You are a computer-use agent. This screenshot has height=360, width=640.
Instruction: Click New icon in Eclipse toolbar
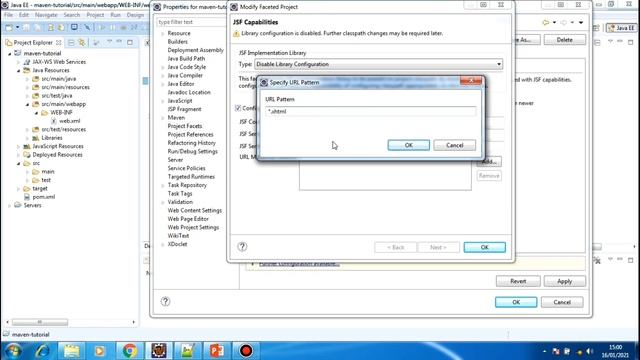point(9,28)
